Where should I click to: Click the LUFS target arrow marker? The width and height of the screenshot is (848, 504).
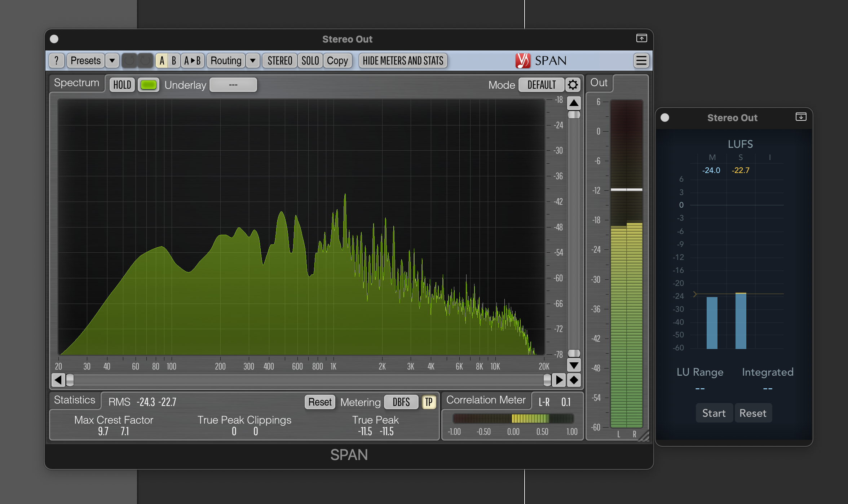695,294
